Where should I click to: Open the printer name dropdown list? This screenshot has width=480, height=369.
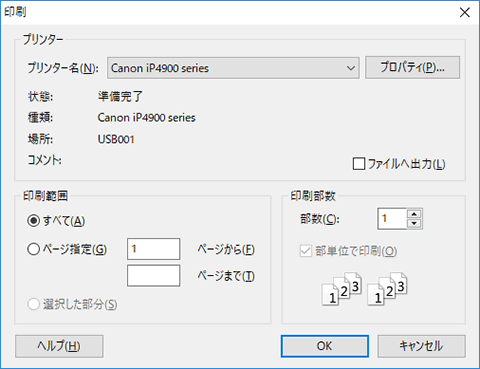(233, 68)
